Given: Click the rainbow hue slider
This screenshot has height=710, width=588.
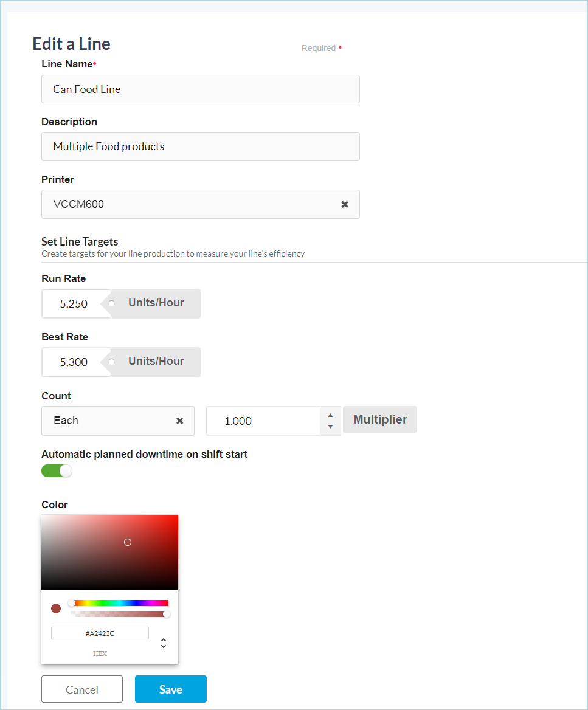Looking at the screenshot, I should pos(120,603).
